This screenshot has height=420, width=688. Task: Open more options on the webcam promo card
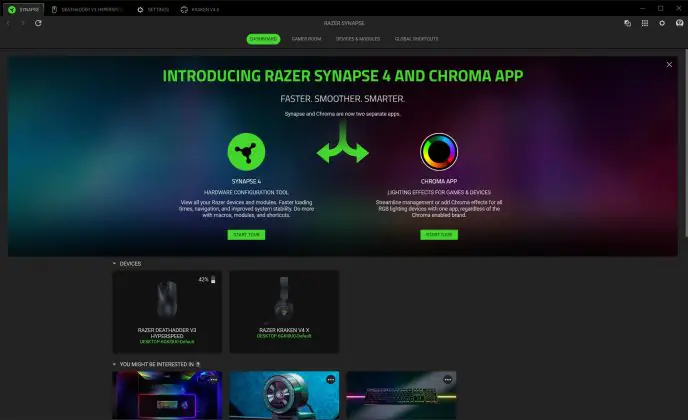[x=330, y=379]
